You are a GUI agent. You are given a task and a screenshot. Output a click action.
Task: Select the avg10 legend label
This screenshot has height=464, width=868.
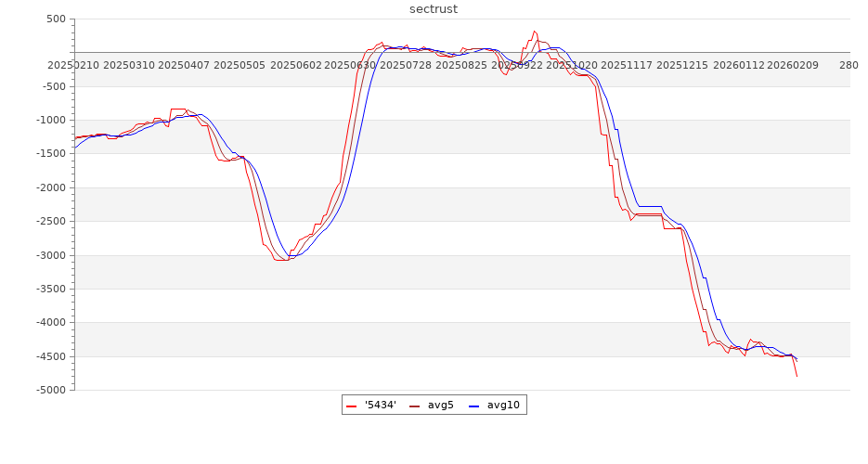tap(503, 405)
